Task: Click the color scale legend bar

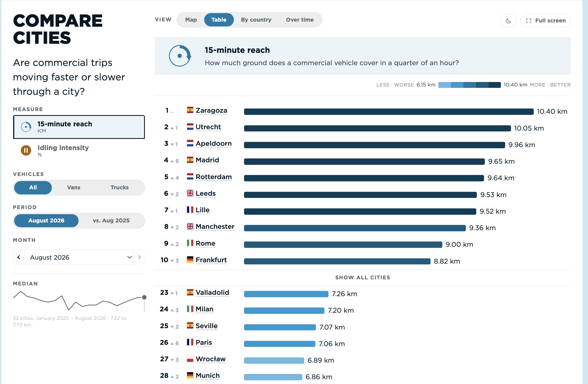Action: [469, 85]
